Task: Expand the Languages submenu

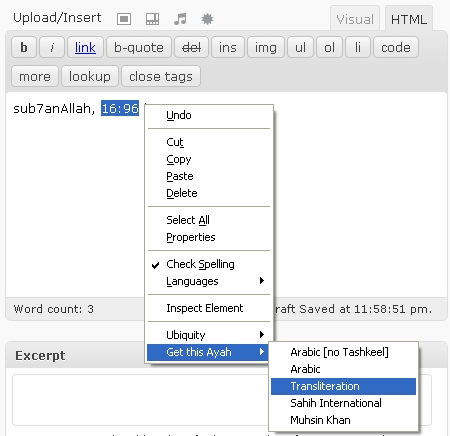Action: click(x=209, y=281)
